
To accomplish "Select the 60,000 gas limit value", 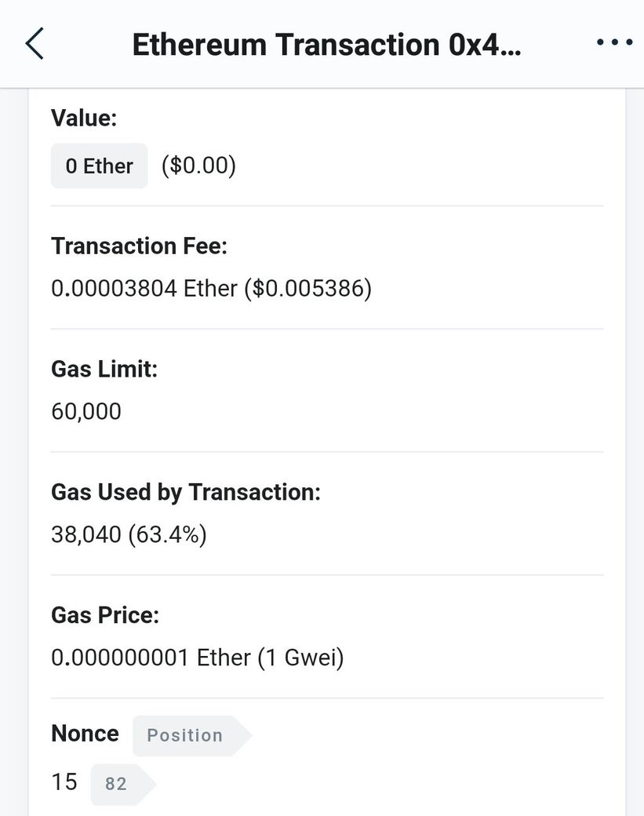I will point(86,411).
